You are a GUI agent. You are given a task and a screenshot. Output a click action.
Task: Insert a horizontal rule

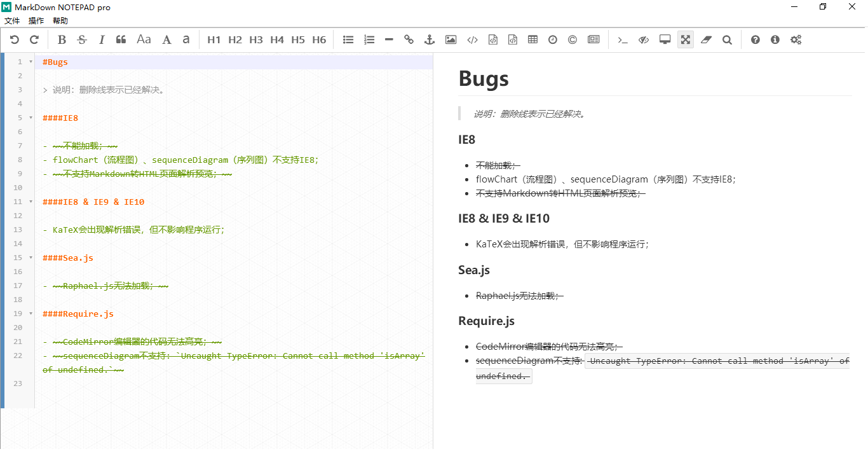tap(389, 39)
